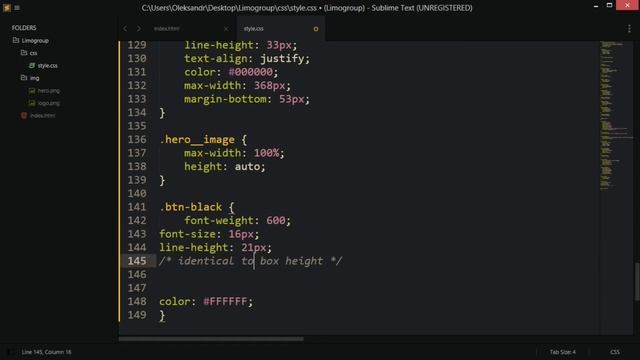Click the hero.png image file icon
Image resolution: width=640 pixels, height=360 pixels.
(32, 91)
